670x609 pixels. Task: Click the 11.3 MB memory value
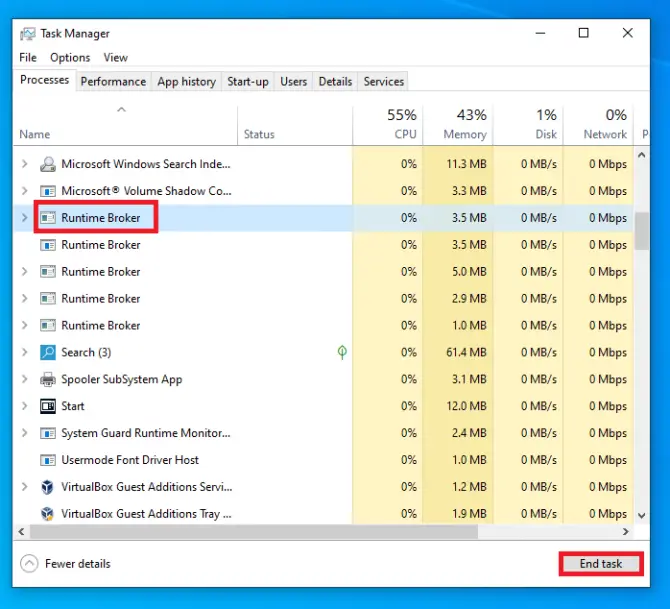click(466, 164)
